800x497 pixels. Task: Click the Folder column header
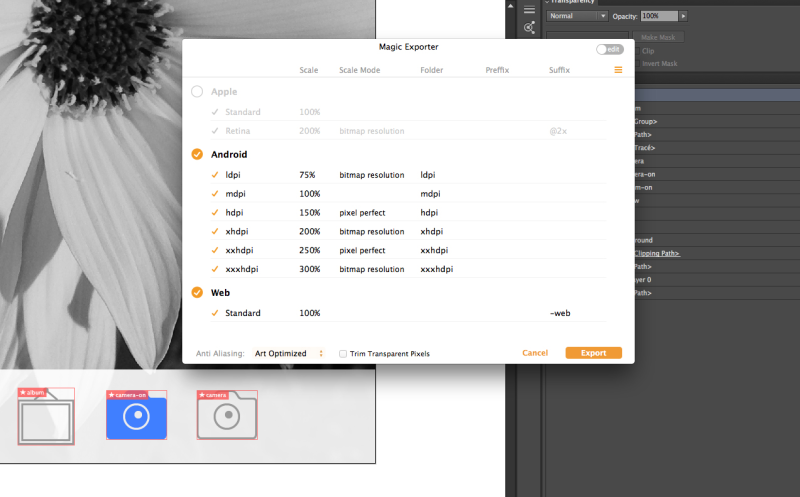coord(432,70)
